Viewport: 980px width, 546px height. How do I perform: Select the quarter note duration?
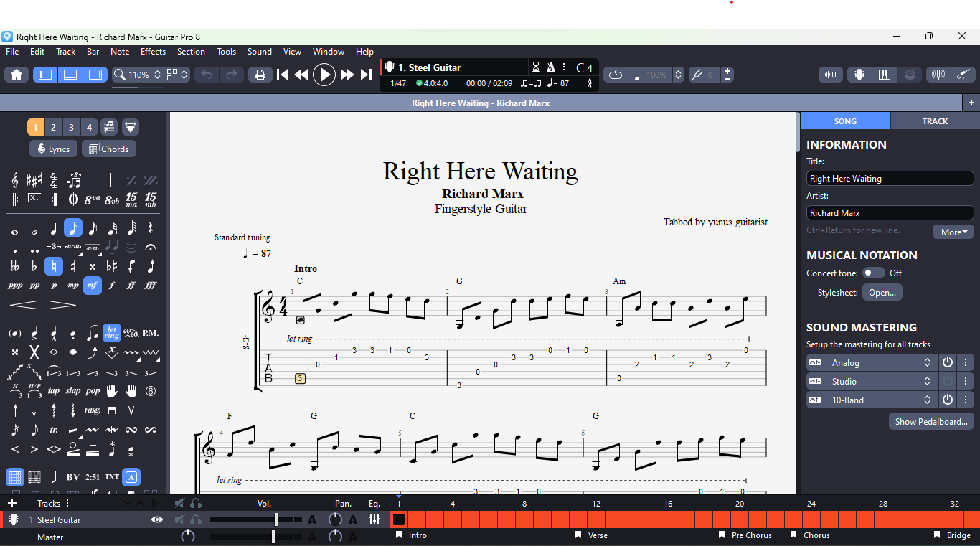click(x=54, y=229)
